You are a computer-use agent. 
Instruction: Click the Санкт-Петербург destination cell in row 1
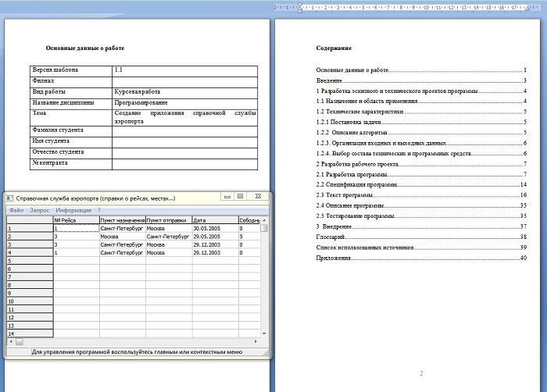(x=123, y=229)
